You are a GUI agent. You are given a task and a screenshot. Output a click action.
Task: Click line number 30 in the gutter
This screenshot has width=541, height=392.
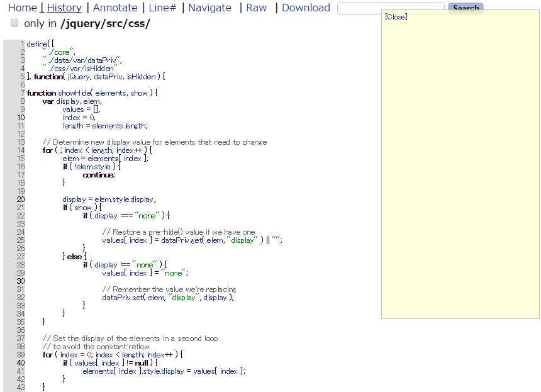(21, 281)
